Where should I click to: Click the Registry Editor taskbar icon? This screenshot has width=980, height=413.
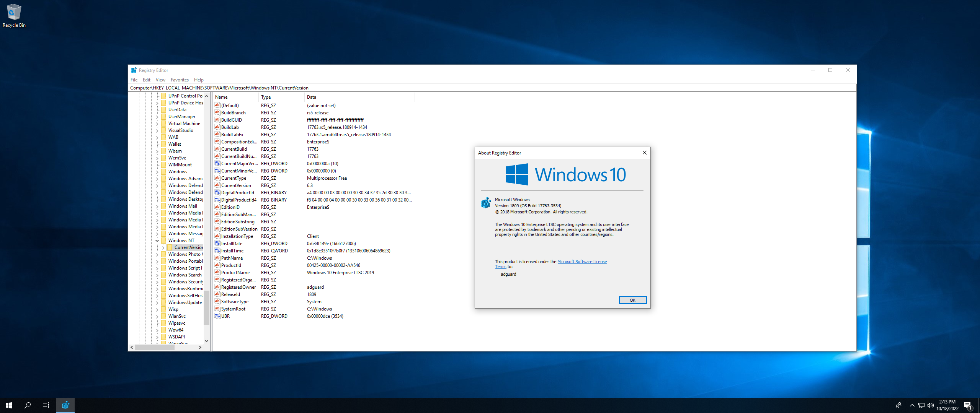[65, 405]
